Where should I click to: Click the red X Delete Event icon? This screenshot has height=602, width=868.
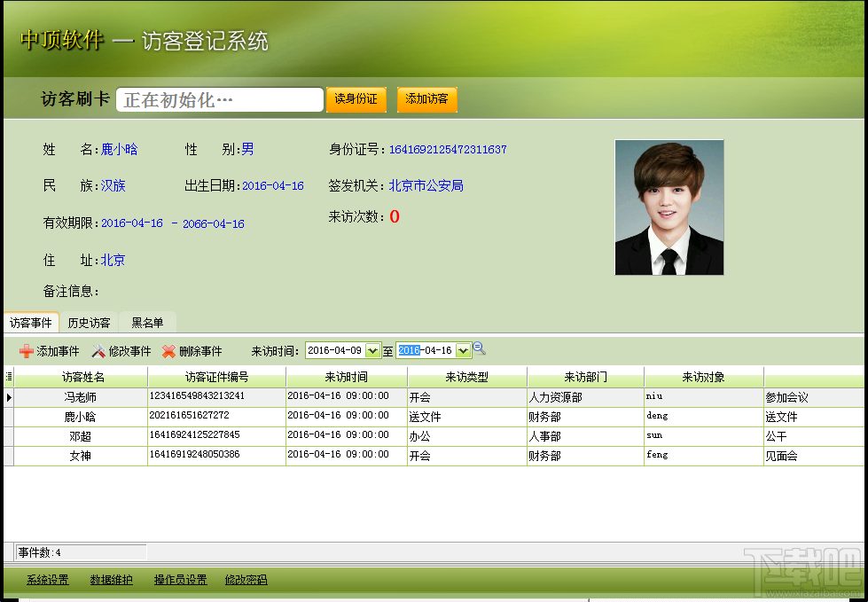click(x=168, y=351)
